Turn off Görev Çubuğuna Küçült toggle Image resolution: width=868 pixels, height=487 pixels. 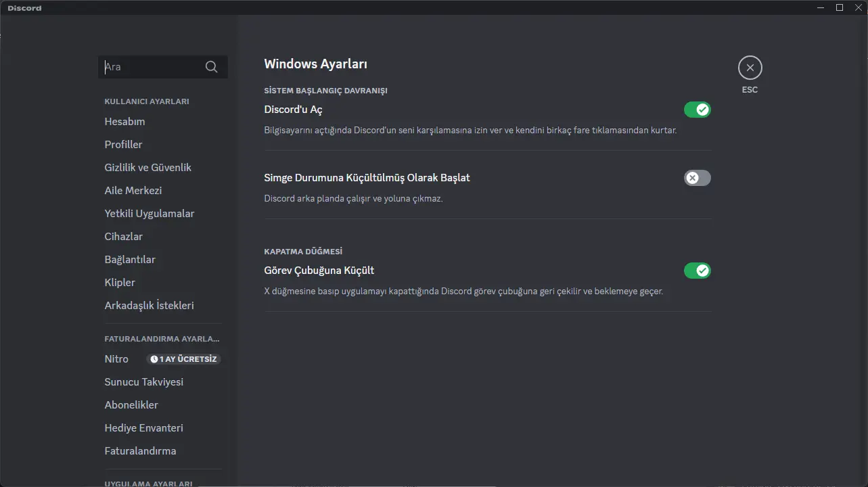[x=697, y=271]
